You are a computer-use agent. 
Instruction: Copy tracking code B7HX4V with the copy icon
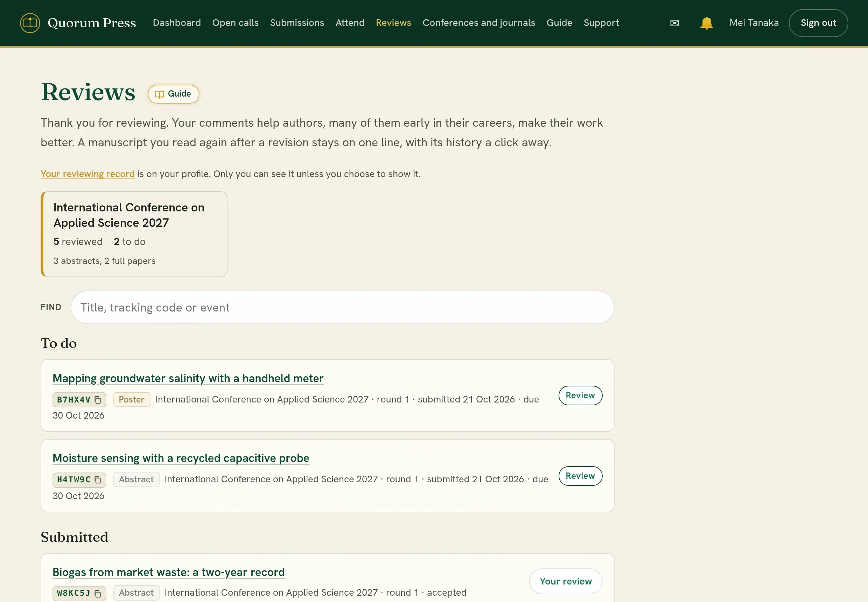coord(98,400)
